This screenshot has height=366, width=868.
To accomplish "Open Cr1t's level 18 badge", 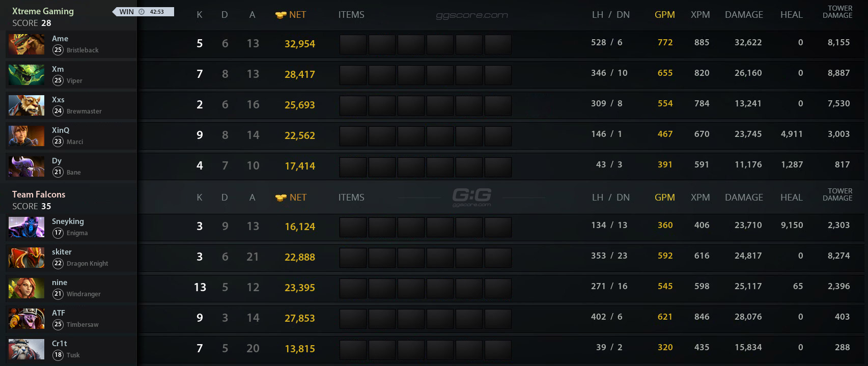I will pyautogui.click(x=58, y=355).
